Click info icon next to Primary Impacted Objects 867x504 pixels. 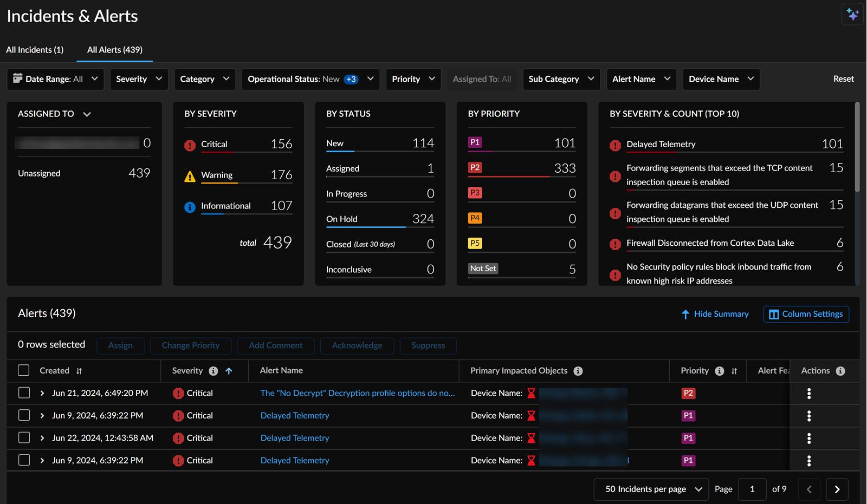(x=578, y=371)
